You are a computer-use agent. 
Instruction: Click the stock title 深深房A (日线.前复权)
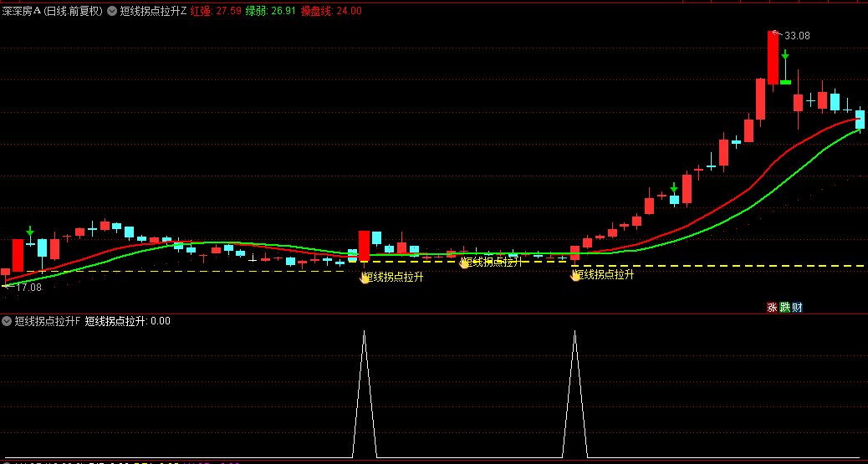(53, 11)
